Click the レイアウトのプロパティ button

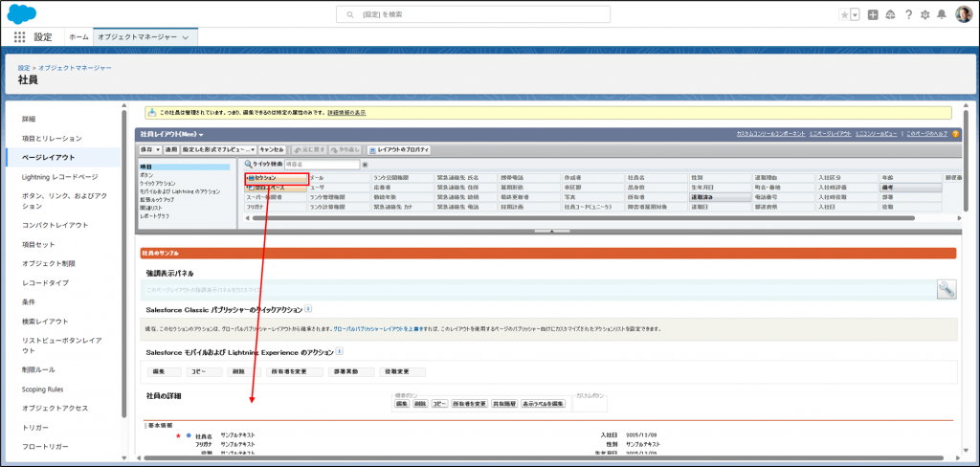pyautogui.click(x=398, y=150)
